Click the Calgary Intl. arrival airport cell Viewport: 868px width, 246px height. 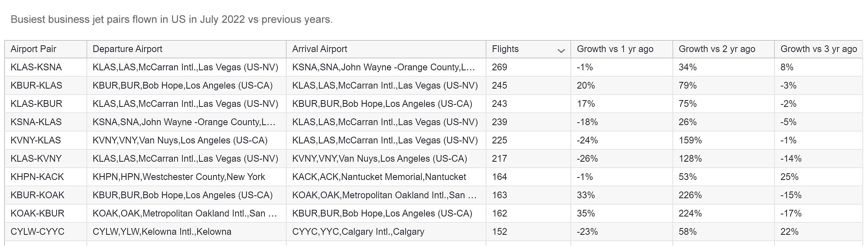coord(386,232)
